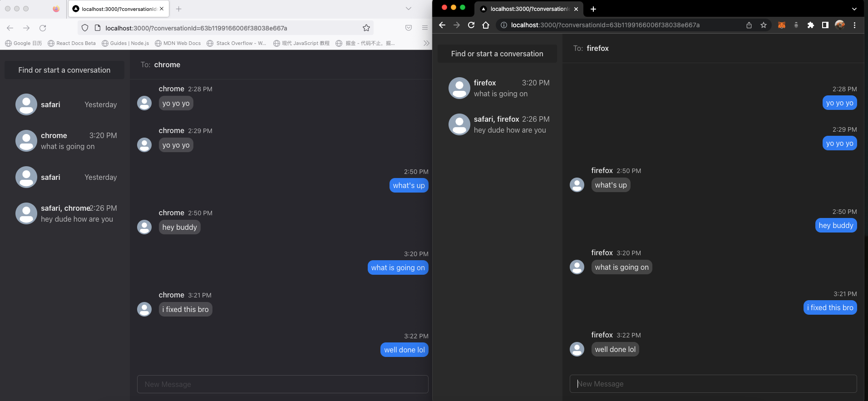Click Chrome forward arrow button
This screenshot has height=401, width=868.
point(457,25)
